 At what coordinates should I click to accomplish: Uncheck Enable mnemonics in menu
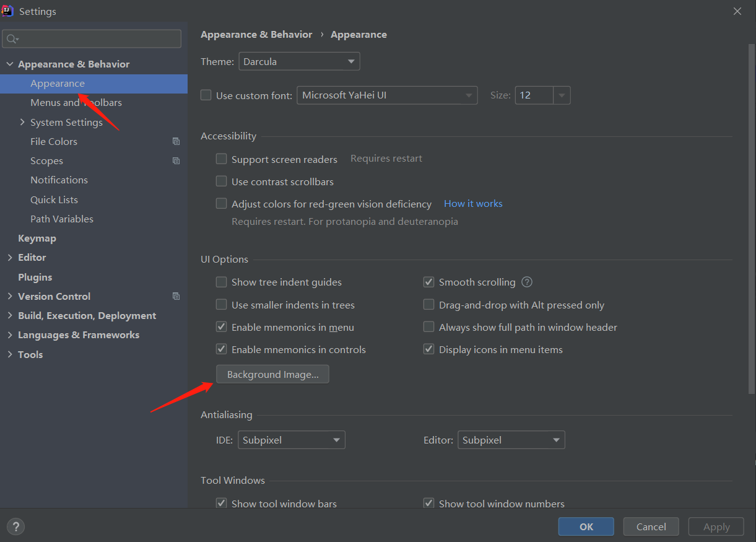coord(221,327)
